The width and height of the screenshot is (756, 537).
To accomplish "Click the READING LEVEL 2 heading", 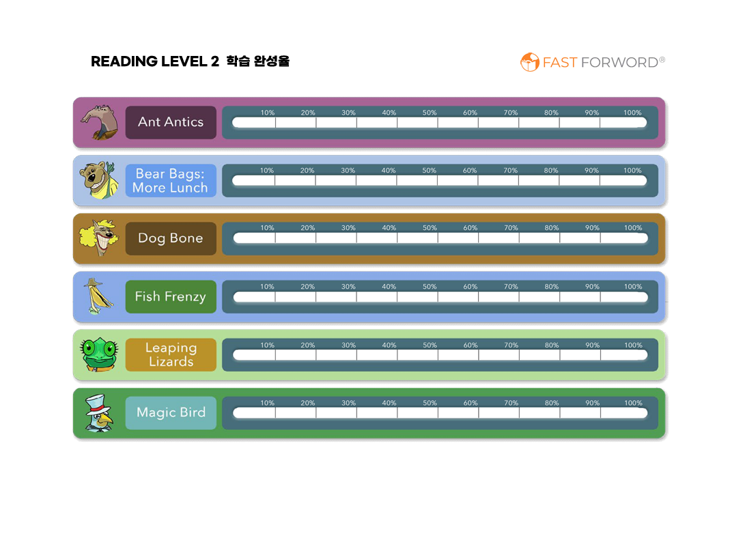I will pyautogui.click(x=155, y=61).
